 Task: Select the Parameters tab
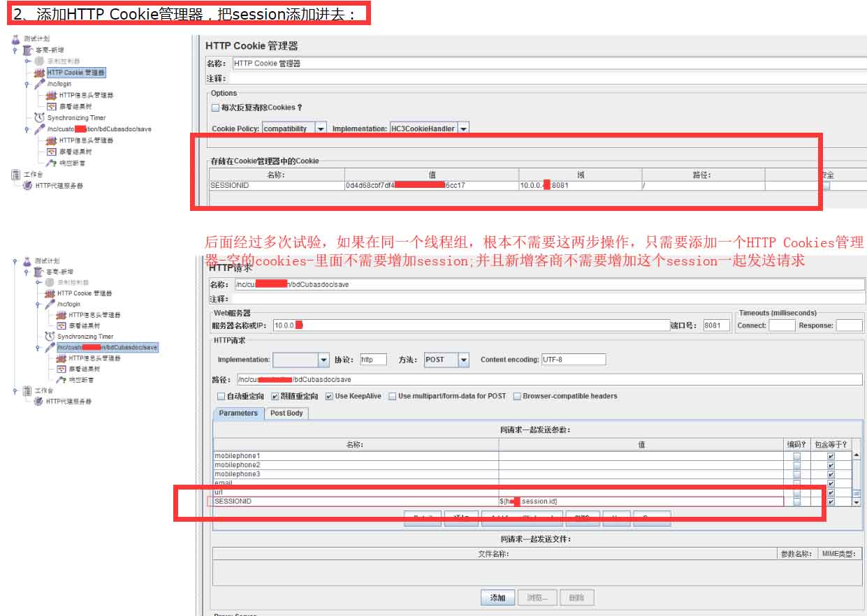[x=238, y=413]
